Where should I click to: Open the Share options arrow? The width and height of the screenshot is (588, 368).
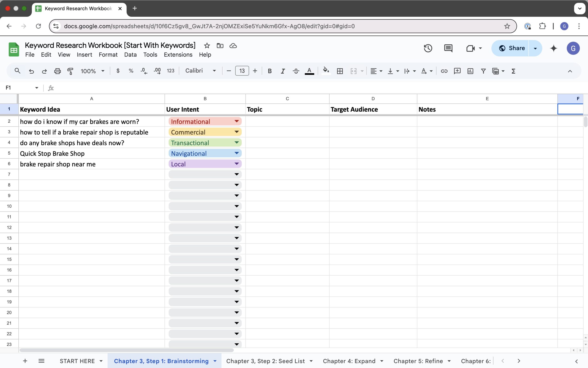tap(535, 48)
